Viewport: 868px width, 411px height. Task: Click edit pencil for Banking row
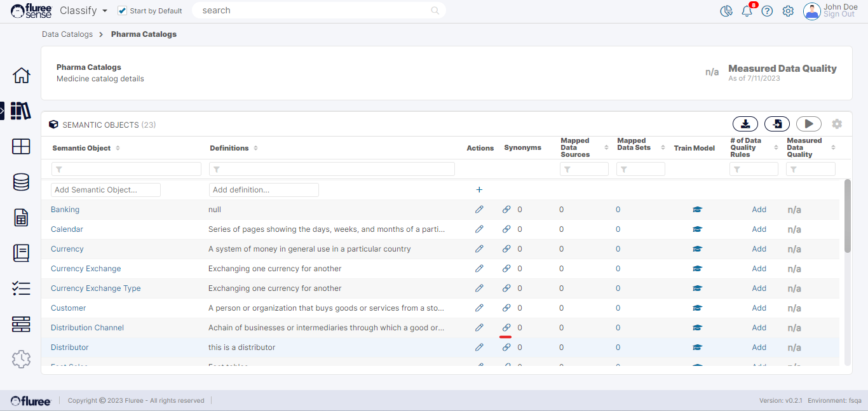[x=479, y=210]
